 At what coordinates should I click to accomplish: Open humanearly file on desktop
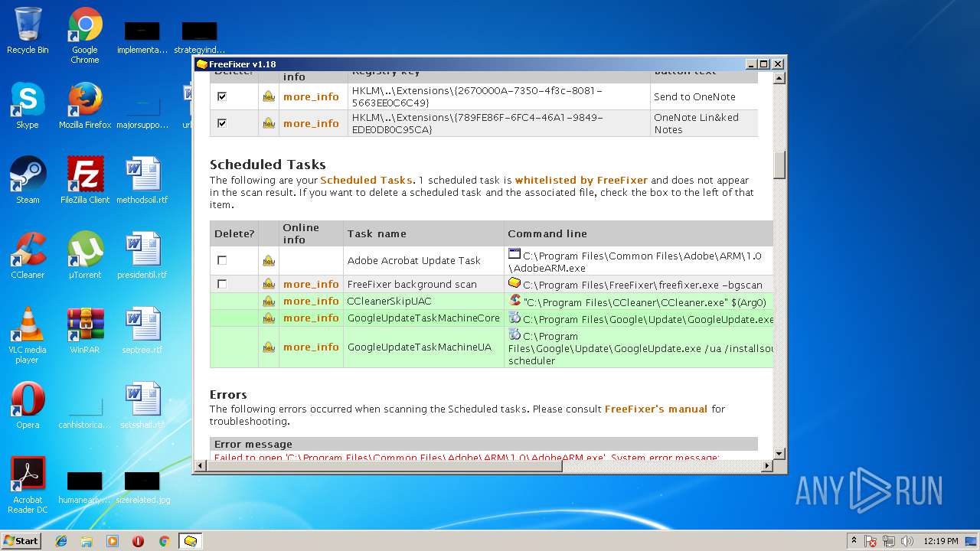pyautogui.click(x=85, y=488)
